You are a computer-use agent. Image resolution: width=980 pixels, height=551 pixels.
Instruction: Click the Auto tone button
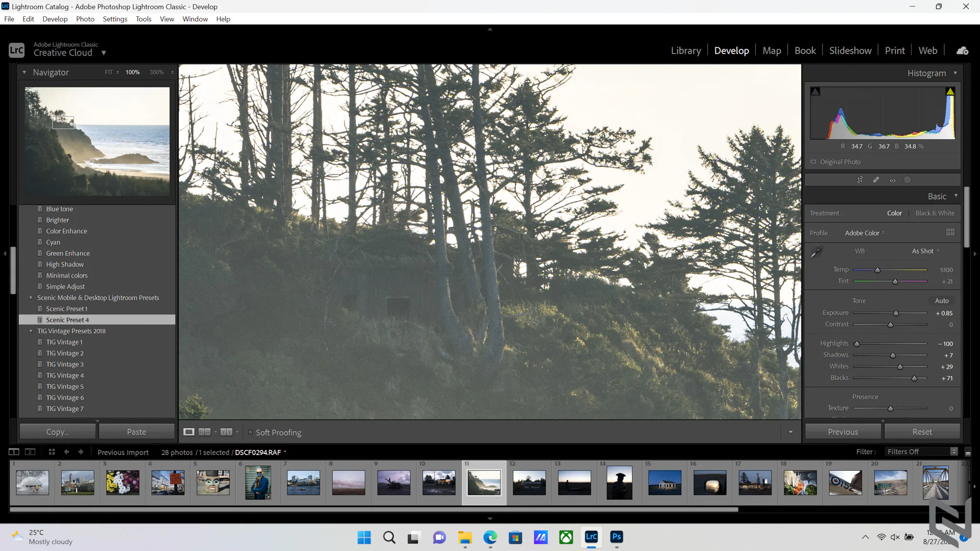(941, 301)
